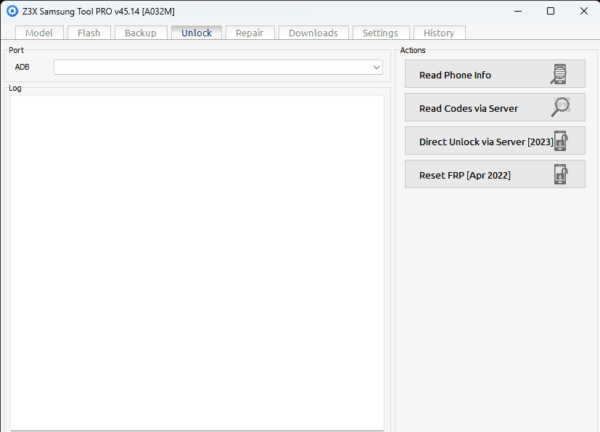Select the Unlock tab
Image resolution: width=600 pixels, height=432 pixels.
coord(196,33)
